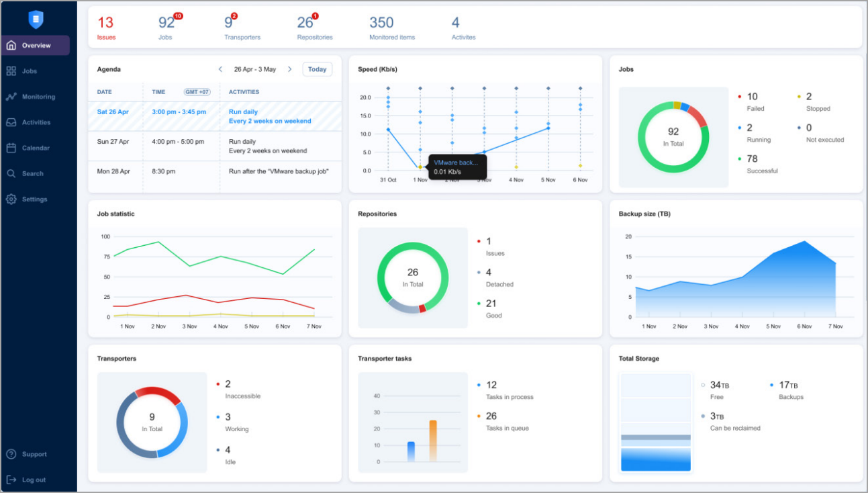Open the 92 Jobs summary tab
Screen dimensions: 868x493
(166, 28)
